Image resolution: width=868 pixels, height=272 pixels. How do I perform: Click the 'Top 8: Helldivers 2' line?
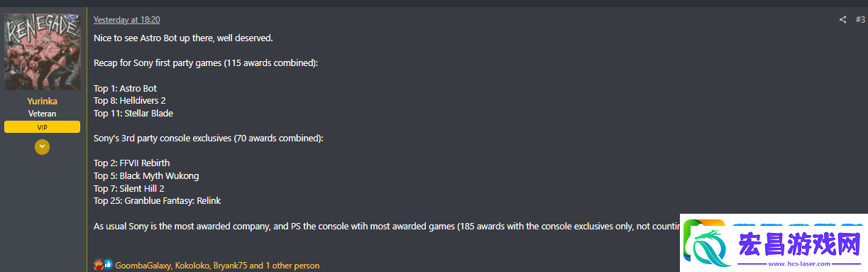pos(130,101)
